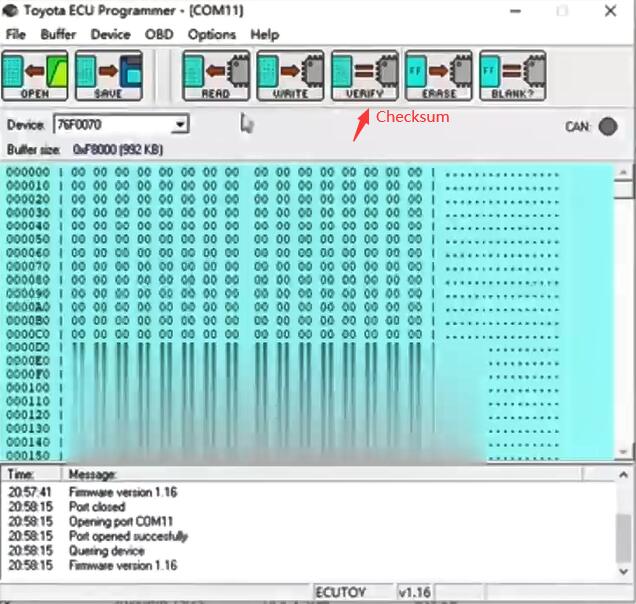Viewport: 636px width, 604px height.
Task: Click the Buffer size 0xF8000 value
Action: (x=118, y=150)
